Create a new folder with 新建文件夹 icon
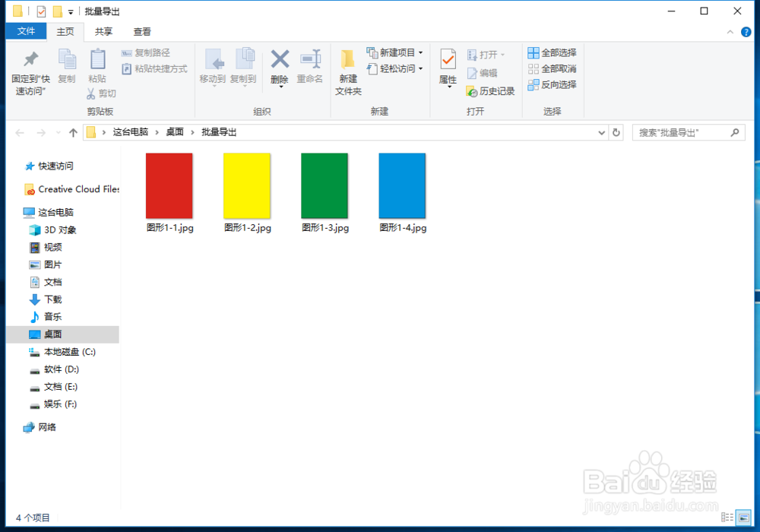The height and width of the screenshot is (532, 760). pos(347,72)
